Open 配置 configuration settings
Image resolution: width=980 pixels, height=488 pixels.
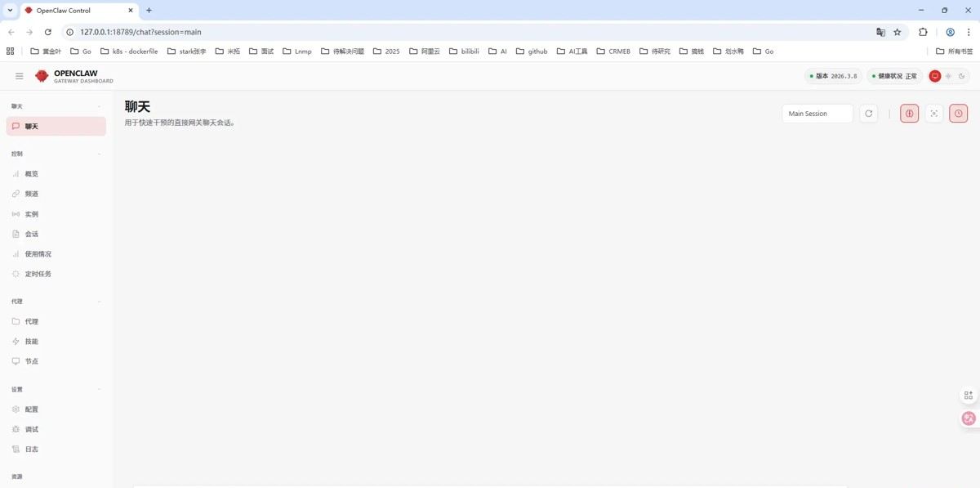(x=56, y=410)
